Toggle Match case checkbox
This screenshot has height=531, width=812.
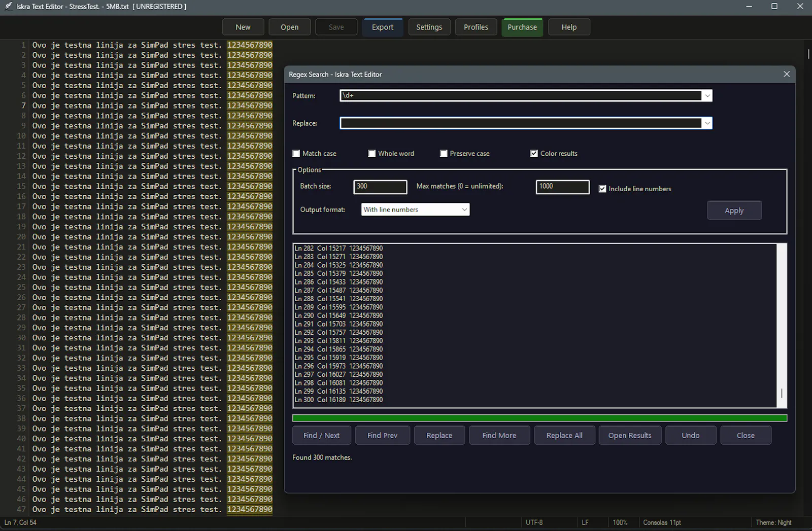click(x=296, y=154)
